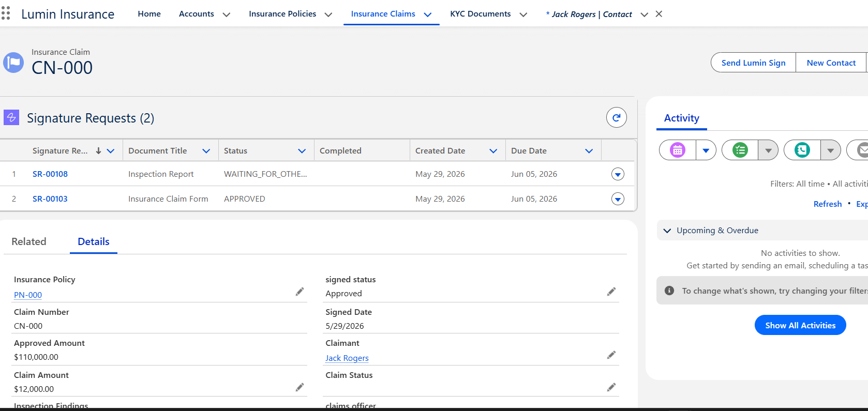
Task: Edit the signed status field pencil
Action: point(611,292)
